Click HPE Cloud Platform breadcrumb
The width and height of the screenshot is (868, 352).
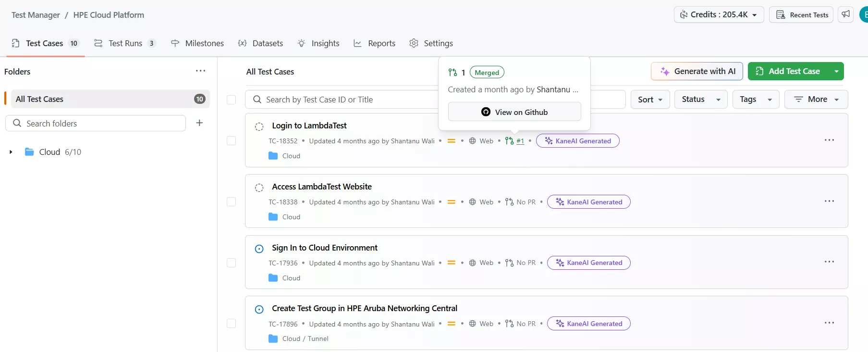(109, 15)
